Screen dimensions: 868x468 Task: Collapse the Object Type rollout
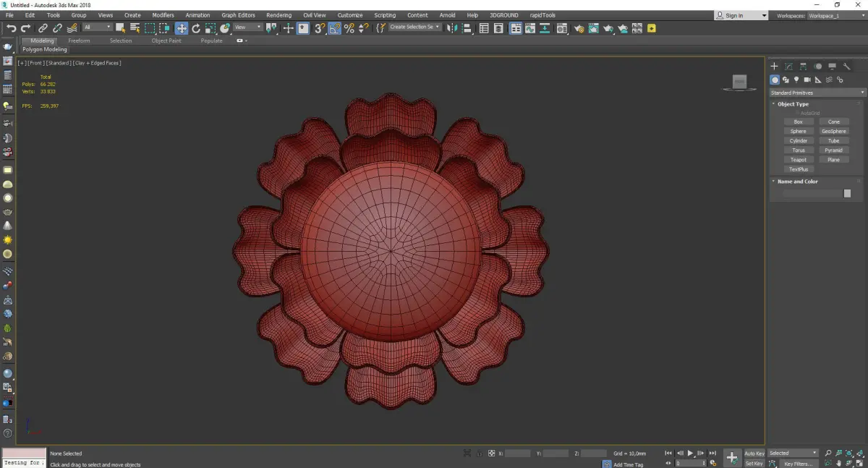[793, 104]
